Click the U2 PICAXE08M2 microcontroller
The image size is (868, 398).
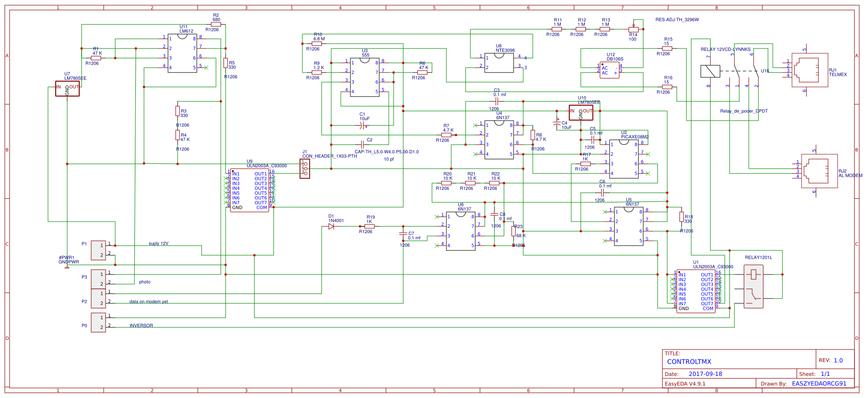pyautogui.click(x=624, y=159)
